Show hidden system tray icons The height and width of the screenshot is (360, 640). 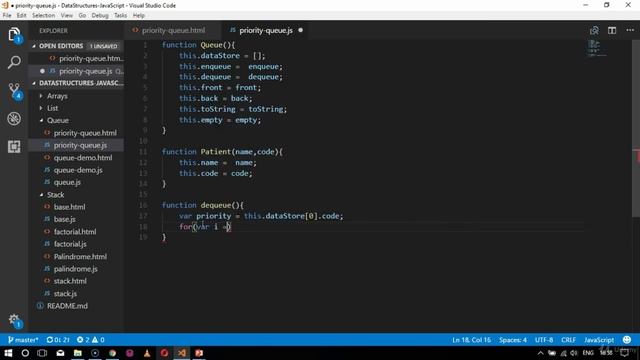point(540,353)
